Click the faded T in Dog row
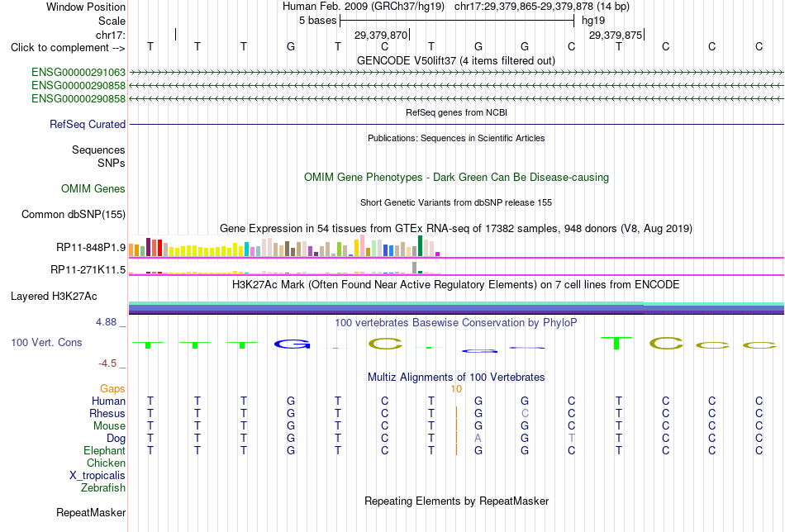 point(571,439)
